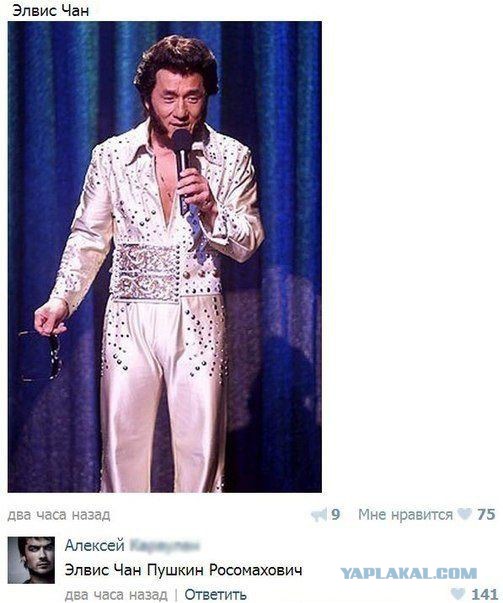Open Алексей's profile via name link
This screenshot has height=603, width=503.
[94, 545]
